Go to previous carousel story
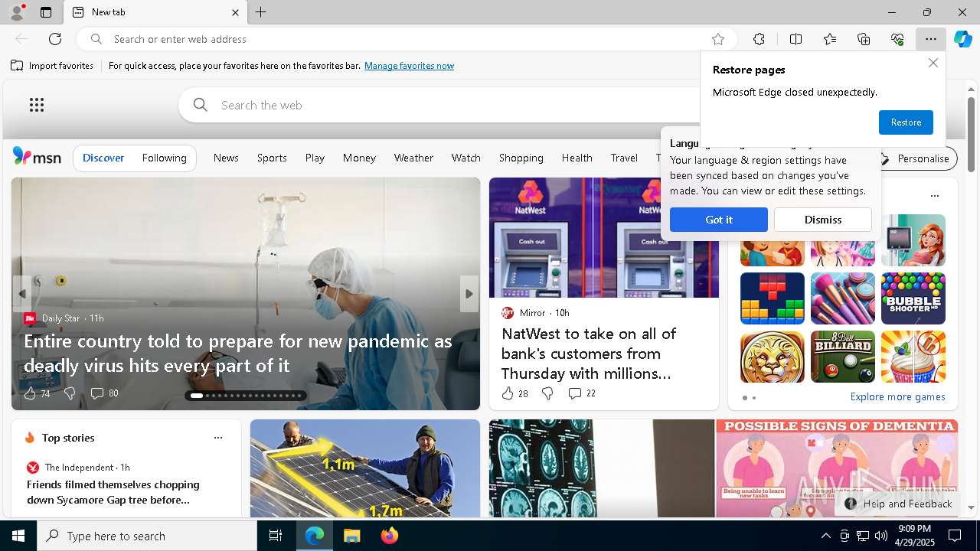The image size is (980, 551). (21, 294)
